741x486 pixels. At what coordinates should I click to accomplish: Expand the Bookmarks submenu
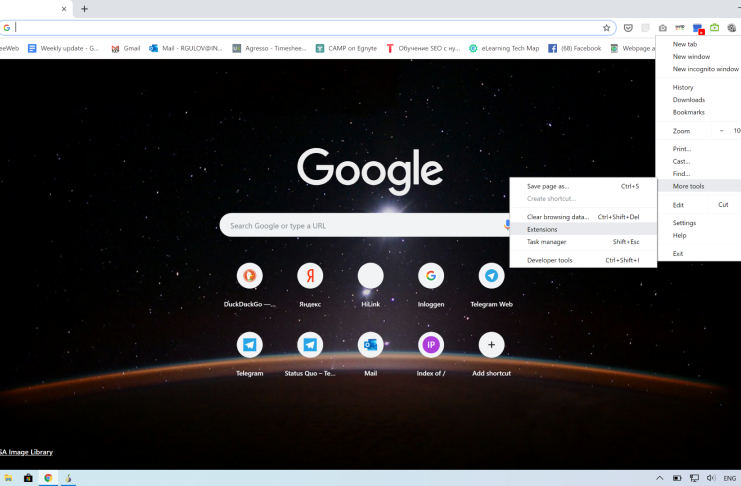(x=698, y=112)
